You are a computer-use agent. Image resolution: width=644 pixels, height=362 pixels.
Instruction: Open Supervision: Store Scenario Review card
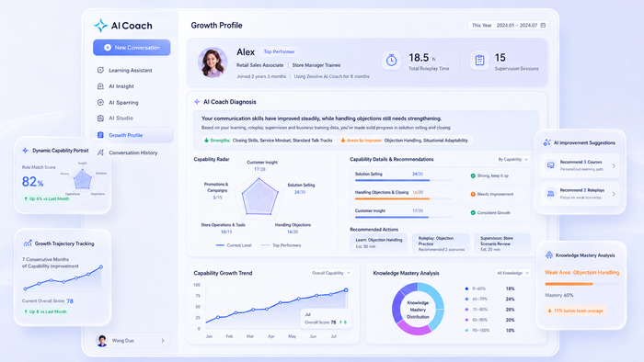tap(502, 243)
